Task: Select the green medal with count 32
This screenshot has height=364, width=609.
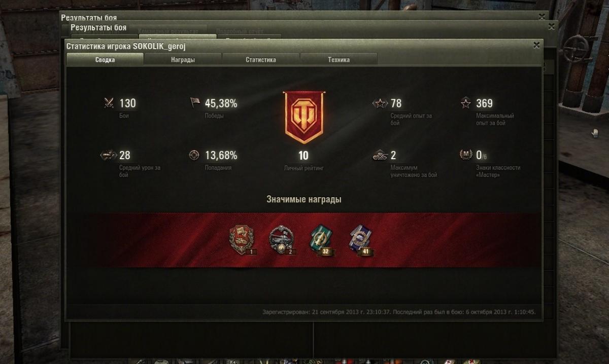Action: pos(322,239)
